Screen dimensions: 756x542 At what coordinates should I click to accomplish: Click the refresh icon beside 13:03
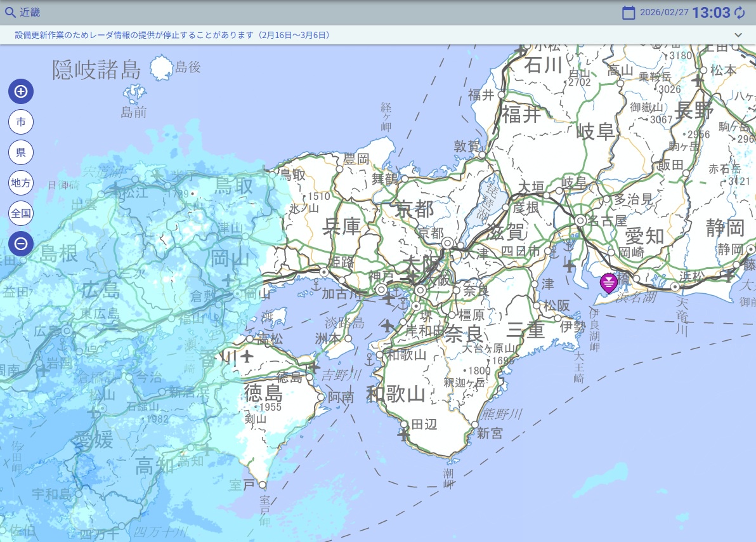740,12
